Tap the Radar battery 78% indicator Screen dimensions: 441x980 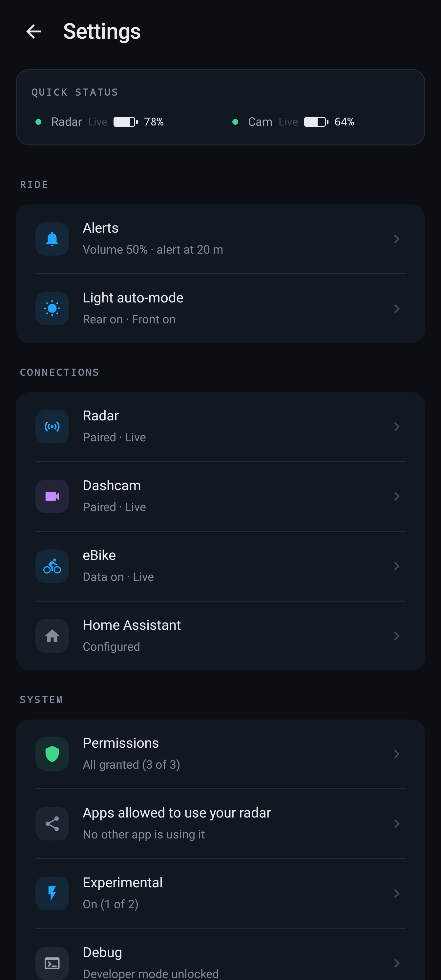tap(138, 122)
